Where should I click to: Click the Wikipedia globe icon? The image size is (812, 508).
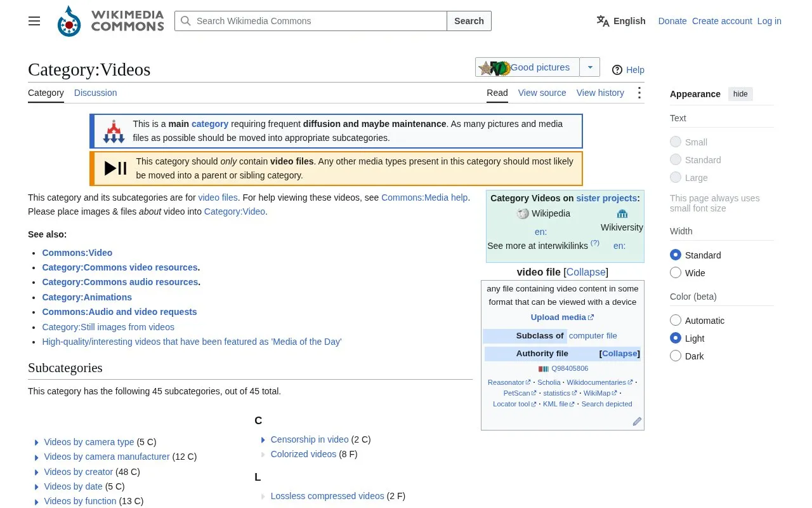click(x=523, y=214)
